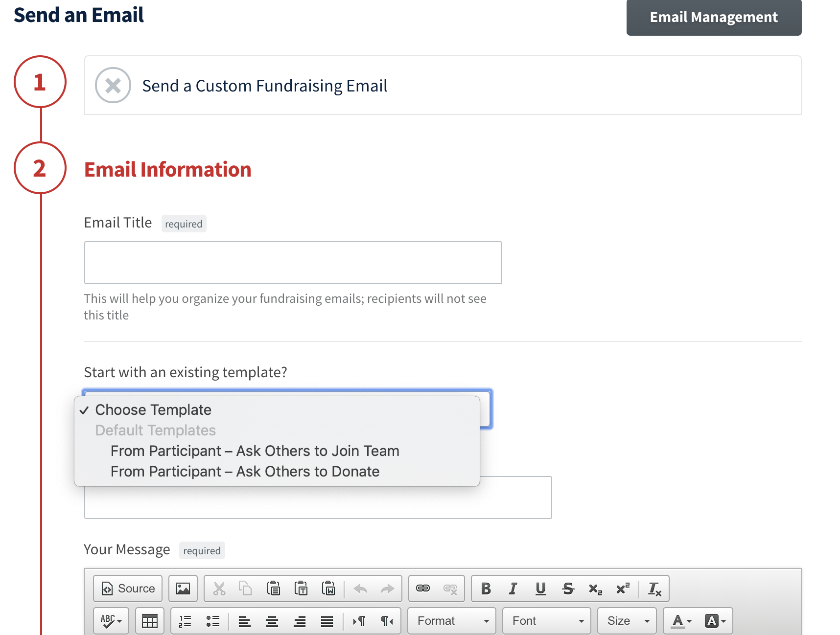Open the Text Color picker
Image resolution: width=840 pixels, height=635 pixels.
pyautogui.click(x=681, y=621)
